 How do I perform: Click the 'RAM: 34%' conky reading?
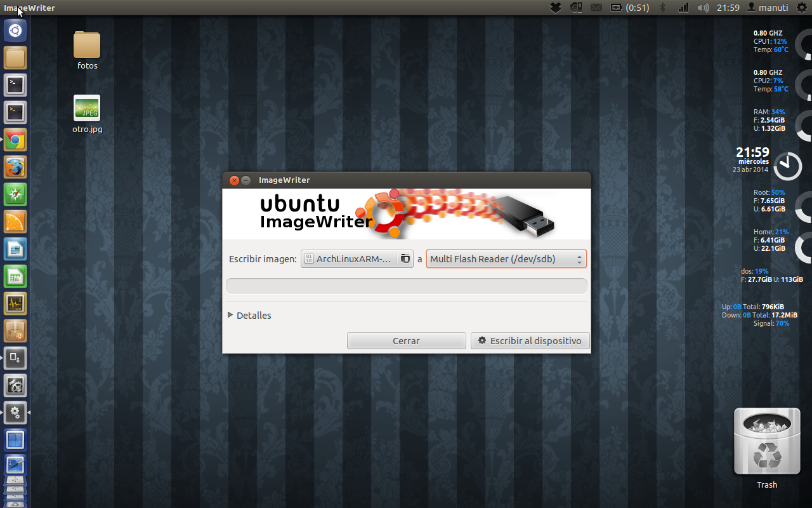tap(769, 112)
